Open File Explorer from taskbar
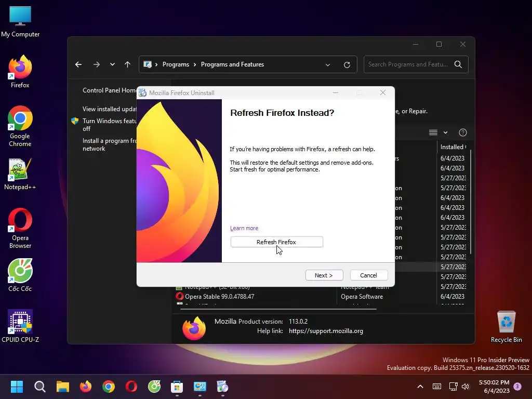532x399 pixels. pos(63,387)
